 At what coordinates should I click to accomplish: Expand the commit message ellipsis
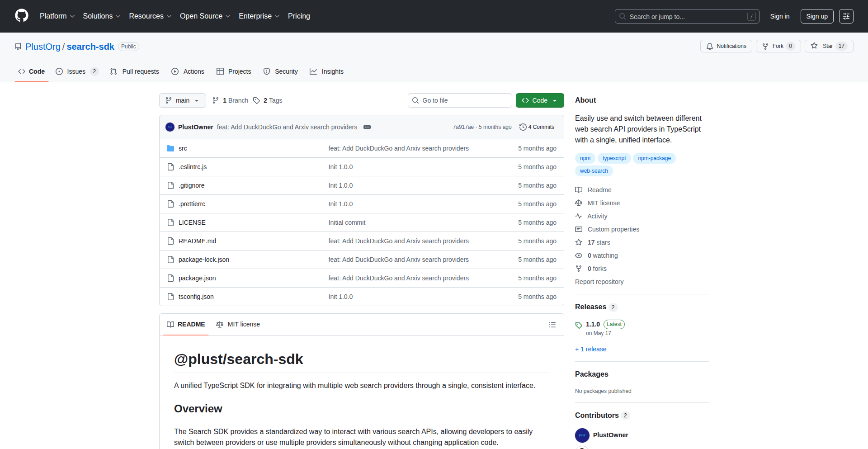click(367, 127)
